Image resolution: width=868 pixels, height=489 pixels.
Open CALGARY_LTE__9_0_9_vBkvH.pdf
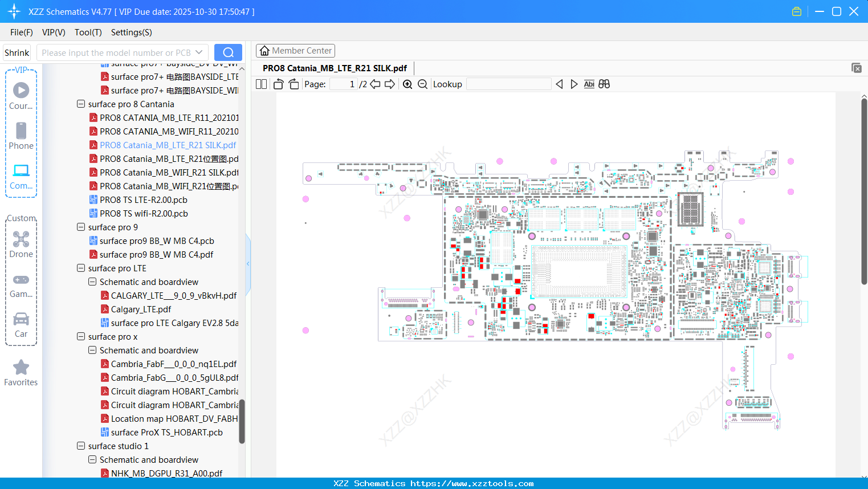point(169,296)
